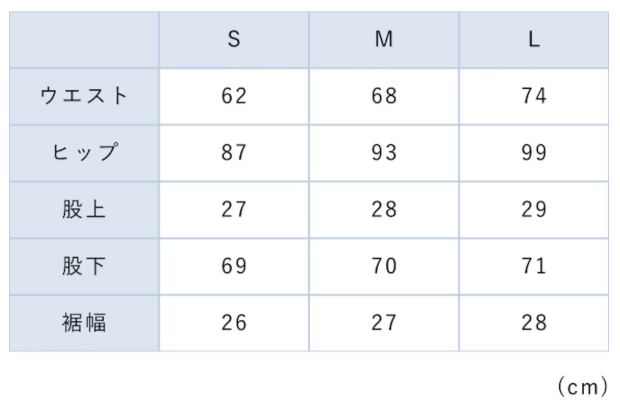620x407 pixels.
Task: Select the ヒップ value 87 cell
Action: pos(234,153)
